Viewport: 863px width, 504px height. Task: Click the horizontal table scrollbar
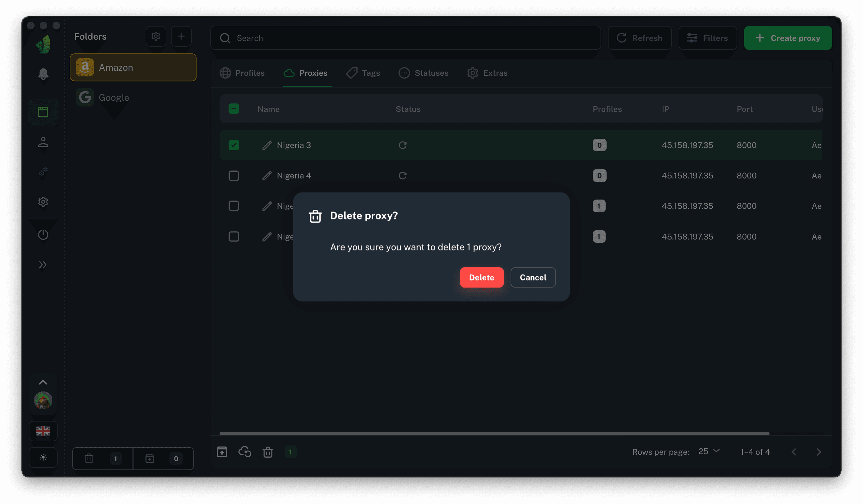coord(494,434)
